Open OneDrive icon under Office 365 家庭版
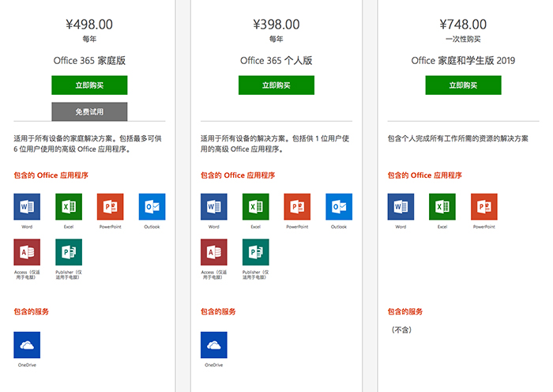Image resolution: width=553 pixels, height=392 pixels. 27,345
